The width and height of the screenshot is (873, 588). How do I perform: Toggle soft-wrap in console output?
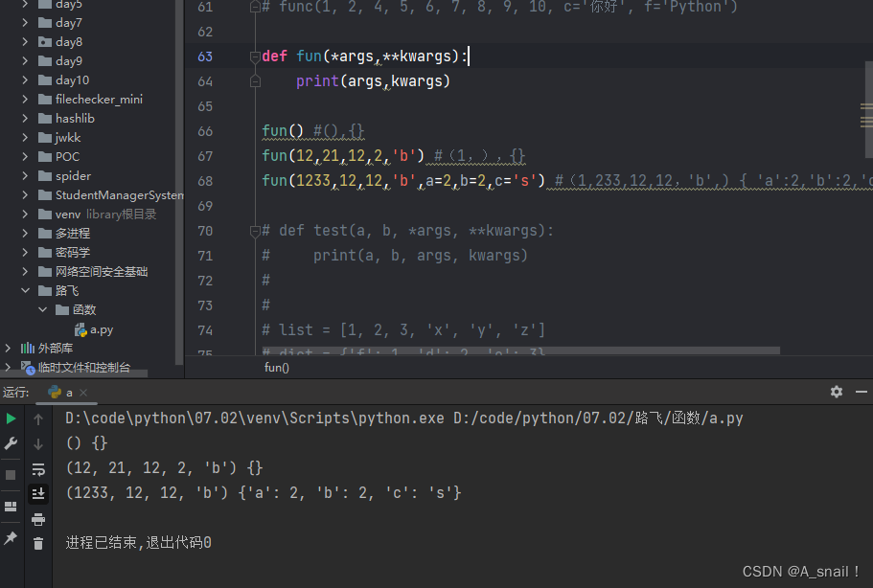[38, 469]
